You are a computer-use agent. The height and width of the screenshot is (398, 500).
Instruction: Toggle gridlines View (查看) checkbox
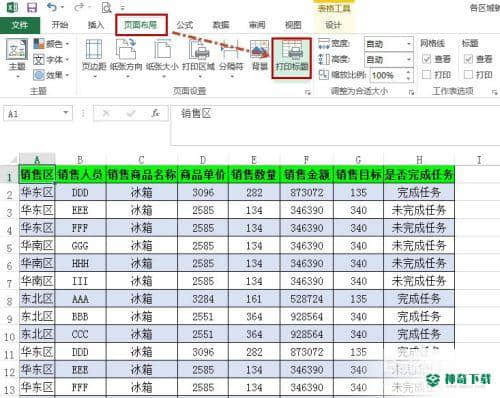(x=427, y=59)
